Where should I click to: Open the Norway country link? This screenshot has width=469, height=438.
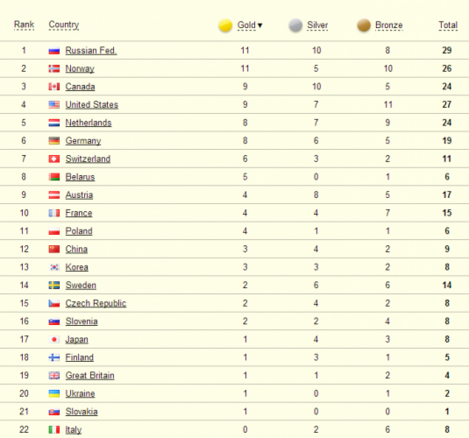point(80,69)
